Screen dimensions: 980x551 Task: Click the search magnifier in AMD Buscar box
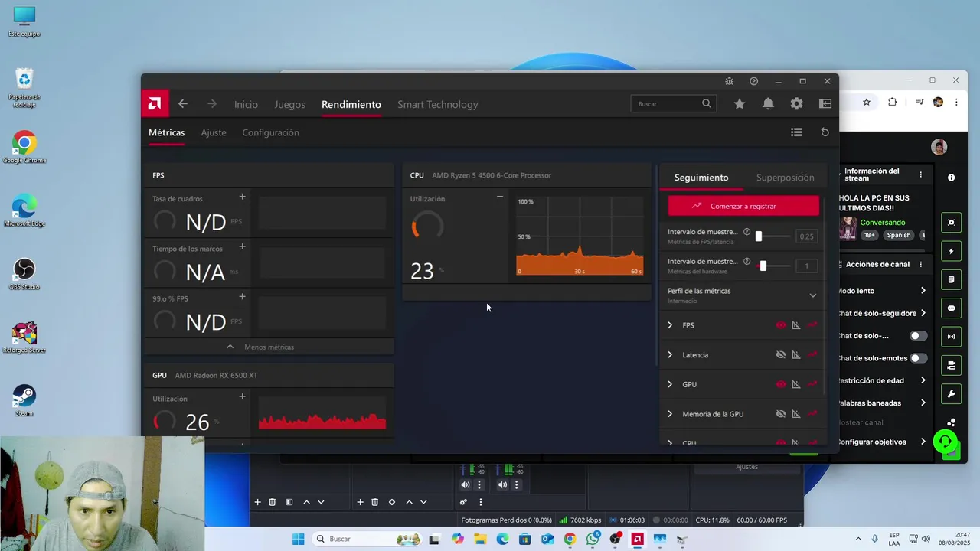(707, 103)
